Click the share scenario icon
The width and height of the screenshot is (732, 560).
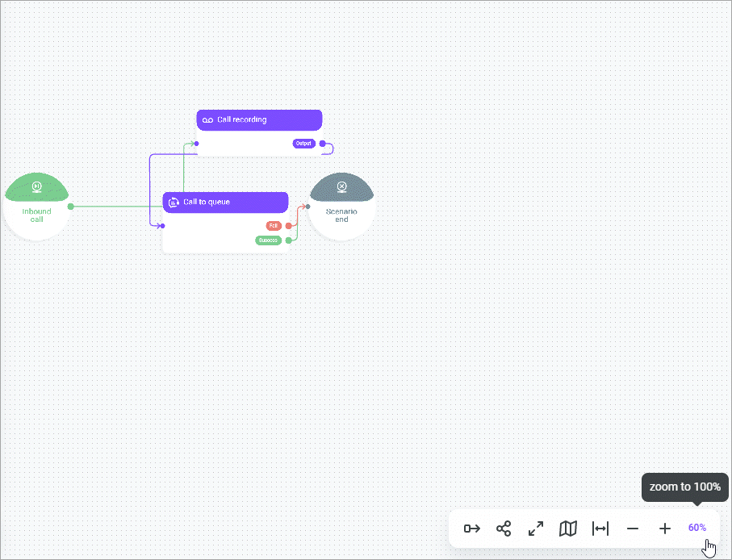(x=504, y=529)
